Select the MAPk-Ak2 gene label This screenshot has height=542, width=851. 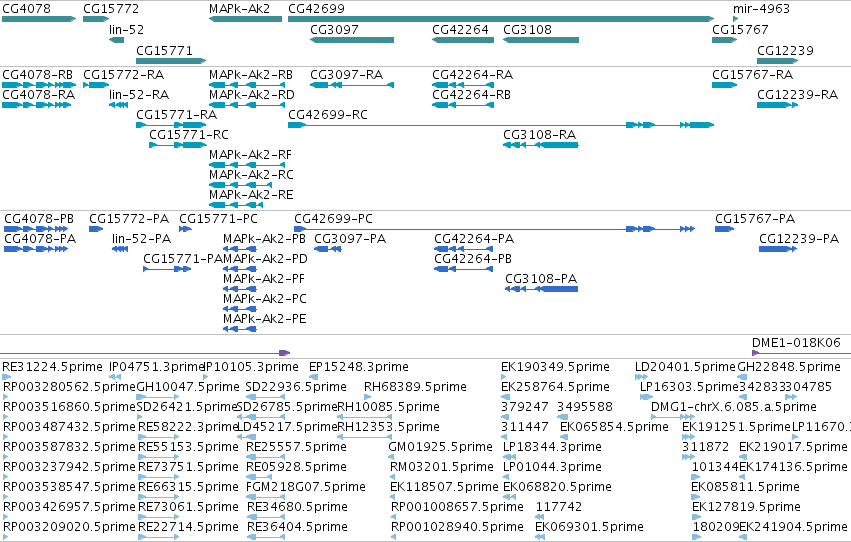(239, 9)
